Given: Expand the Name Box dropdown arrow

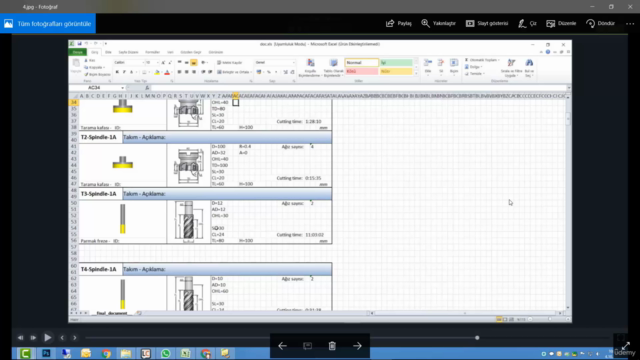Looking at the screenshot, I should pyautogui.click(x=122, y=88).
